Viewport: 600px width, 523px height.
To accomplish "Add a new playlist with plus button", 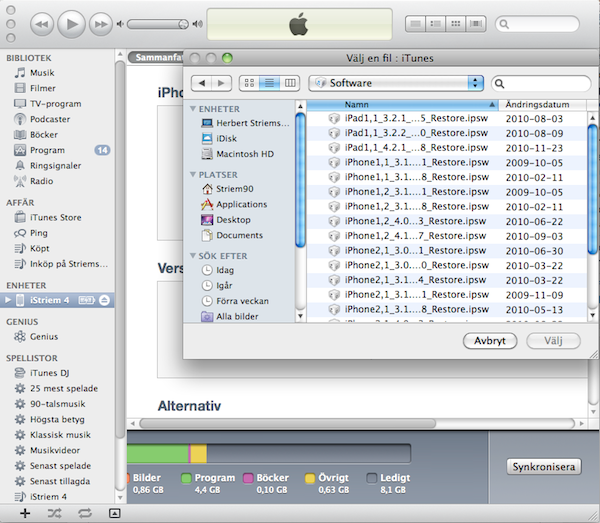I will (x=25, y=513).
